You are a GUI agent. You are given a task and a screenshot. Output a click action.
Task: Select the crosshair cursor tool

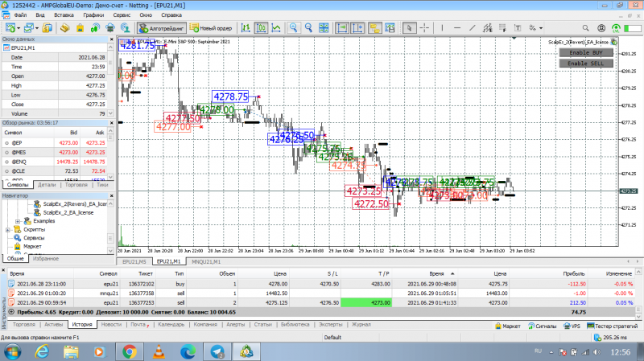[424, 28]
